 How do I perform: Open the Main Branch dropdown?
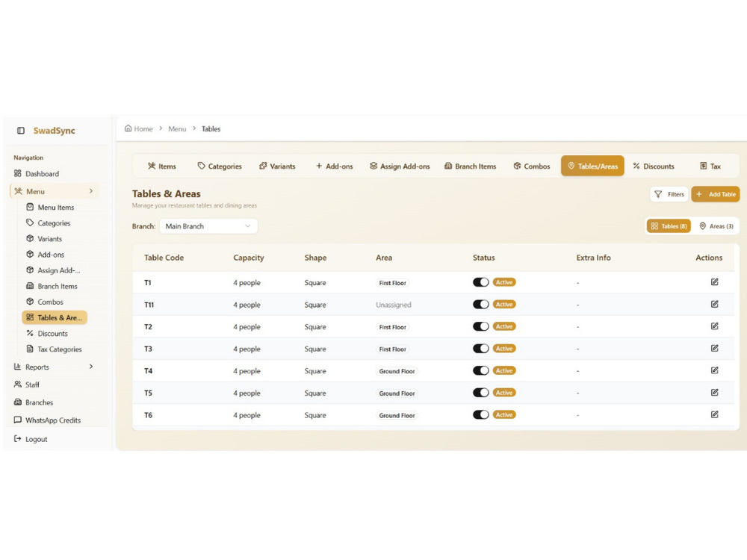208,226
